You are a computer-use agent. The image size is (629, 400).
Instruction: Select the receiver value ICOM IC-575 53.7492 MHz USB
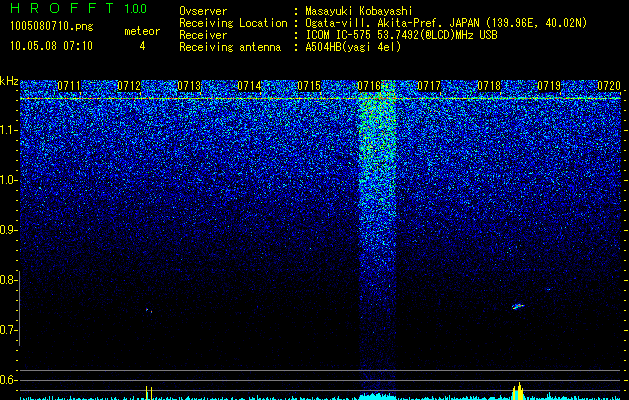point(401,35)
